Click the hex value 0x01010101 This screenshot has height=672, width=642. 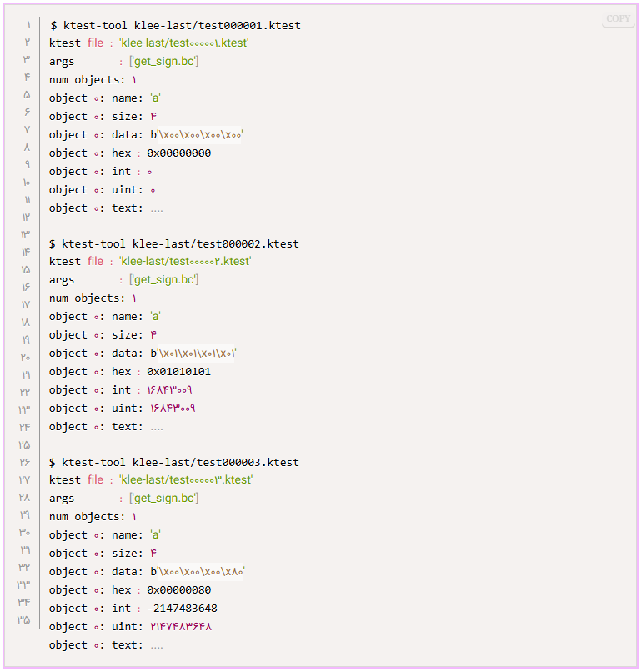pos(178,371)
